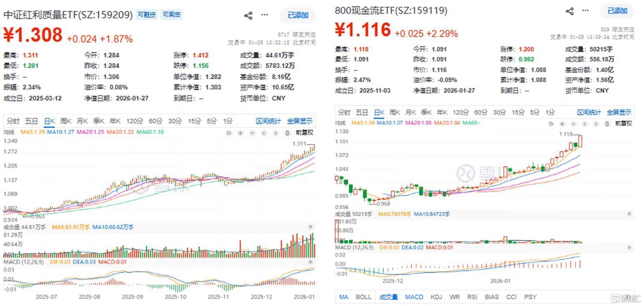Screen dimensions: 644x306
Task: Shift the right chart to earlier dates
Action: [x=585, y=124]
